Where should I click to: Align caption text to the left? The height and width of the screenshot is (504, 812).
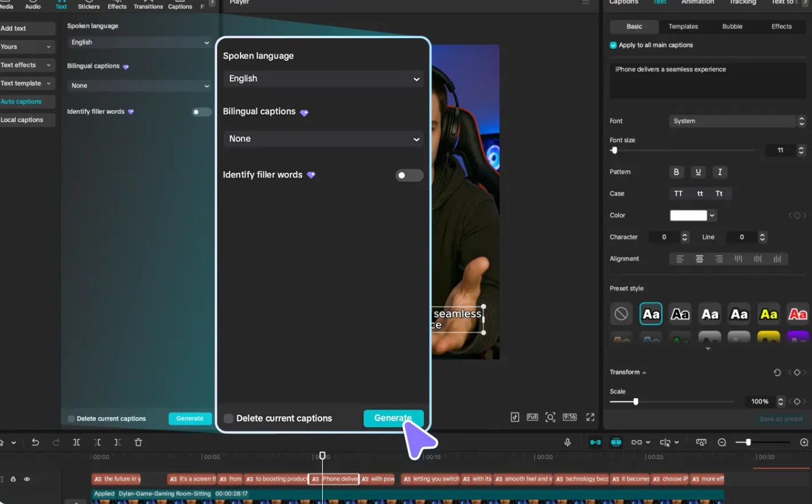(680, 259)
